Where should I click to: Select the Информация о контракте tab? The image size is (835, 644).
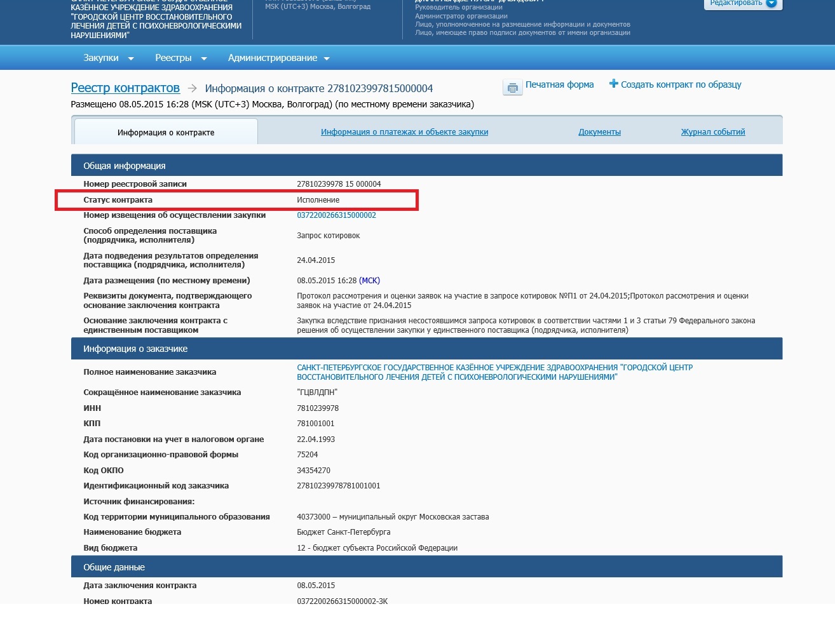[x=166, y=132]
